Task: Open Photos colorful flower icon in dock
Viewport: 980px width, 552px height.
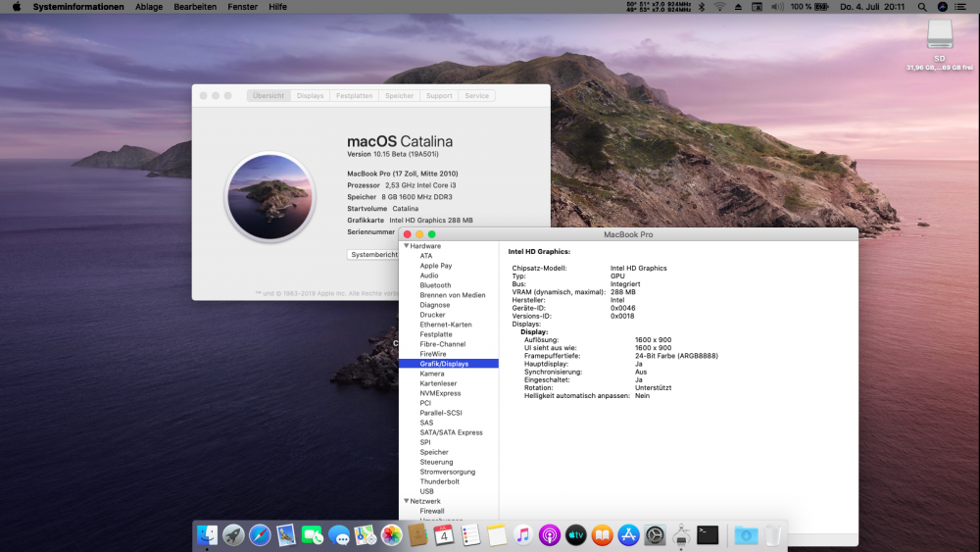Action: click(391, 535)
